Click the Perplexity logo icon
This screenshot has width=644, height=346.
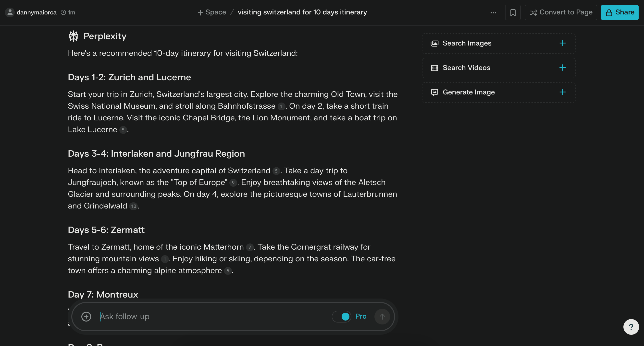pyautogui.click(x=73, y=36)
